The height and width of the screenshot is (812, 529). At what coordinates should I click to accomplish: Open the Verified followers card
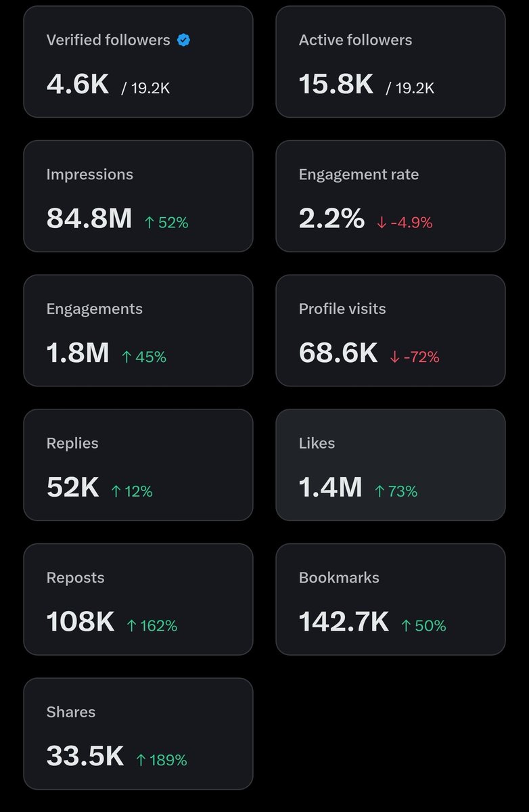138,62
